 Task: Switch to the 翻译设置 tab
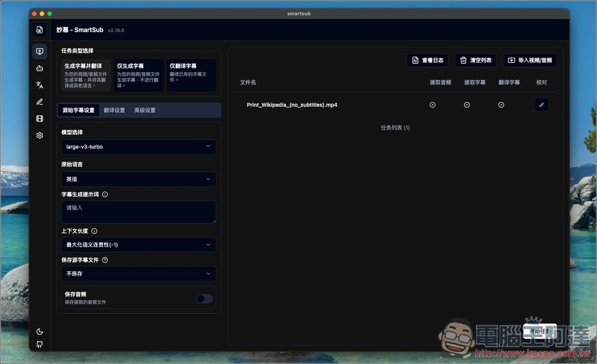(114, 110)
